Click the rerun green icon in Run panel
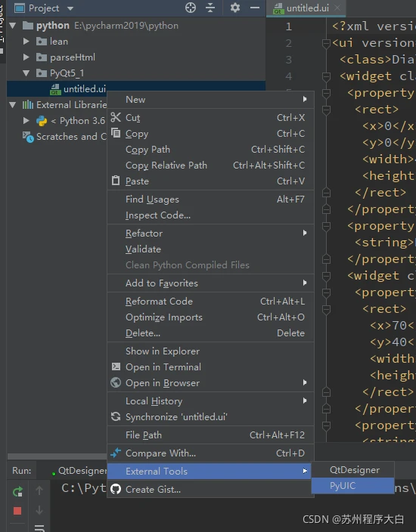This screenshot has width=416, height=532. pos(17,491)
